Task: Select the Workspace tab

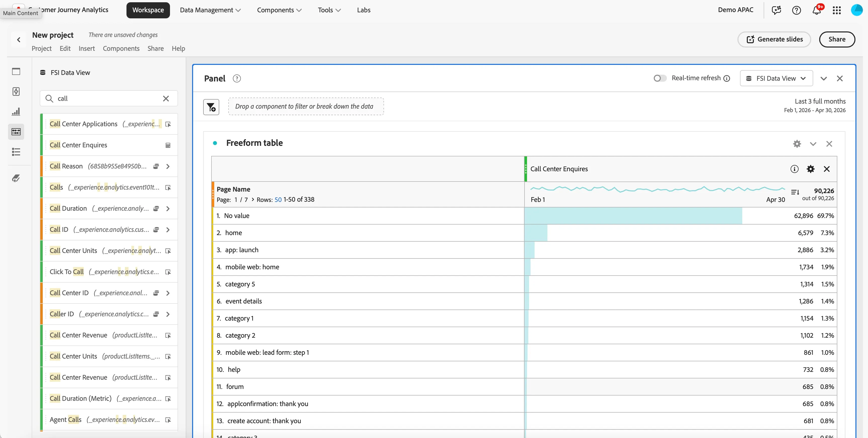Action: point(148,10)
